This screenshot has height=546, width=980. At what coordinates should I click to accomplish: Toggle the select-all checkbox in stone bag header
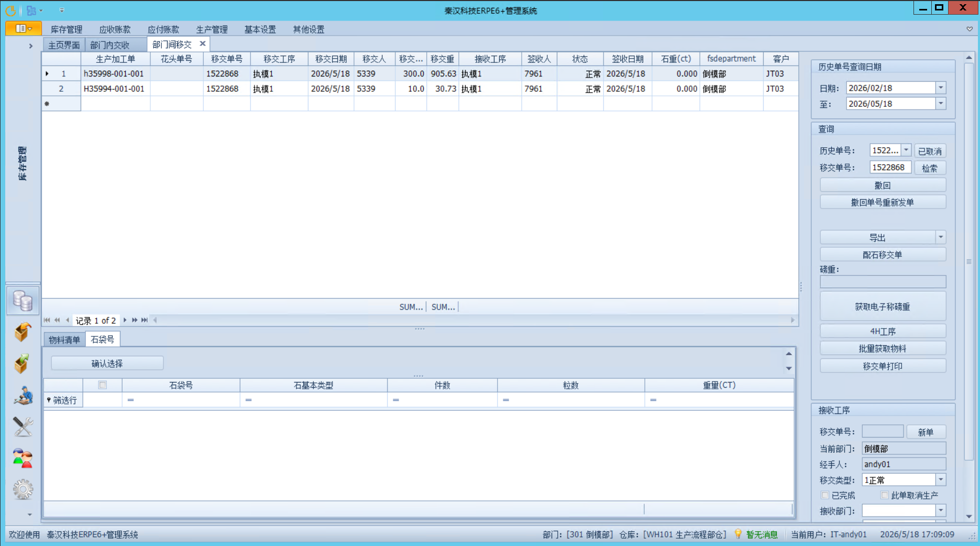click(103, 385)
